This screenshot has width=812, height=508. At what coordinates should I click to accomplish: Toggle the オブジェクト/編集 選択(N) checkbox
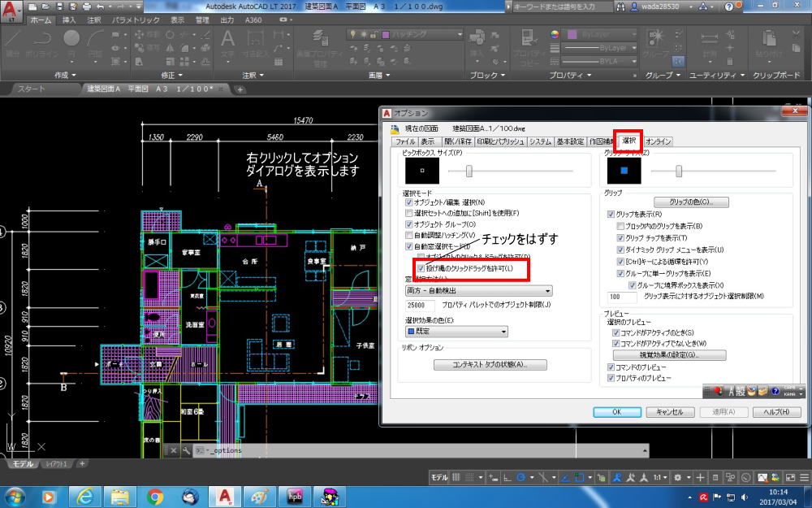409,202
